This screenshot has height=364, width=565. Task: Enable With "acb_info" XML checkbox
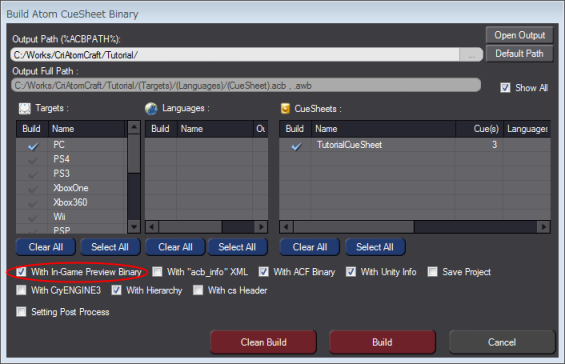click(157, 272)
